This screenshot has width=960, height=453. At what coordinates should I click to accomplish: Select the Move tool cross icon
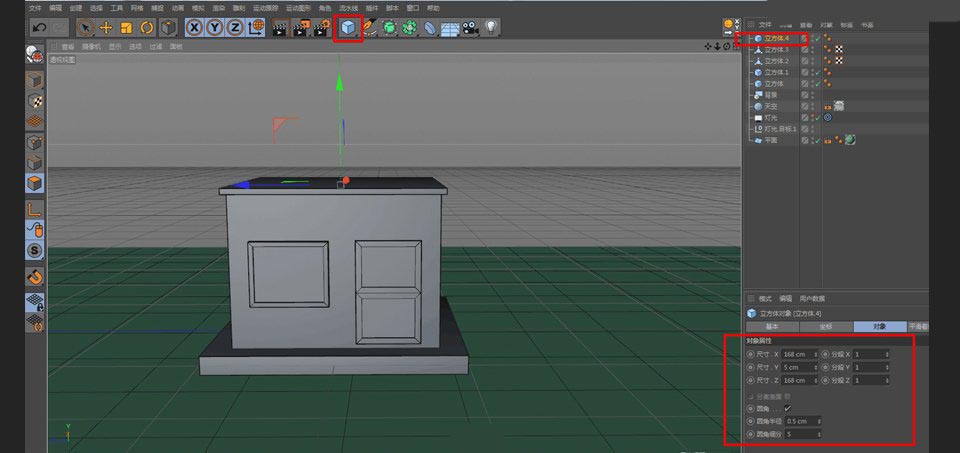(x=106, y=28)
